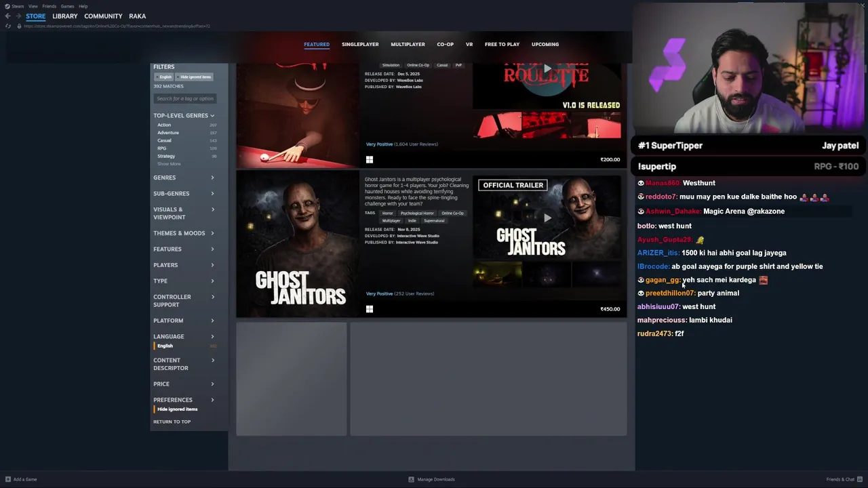Expand the LANGUAGE filter section

[184, 337]
